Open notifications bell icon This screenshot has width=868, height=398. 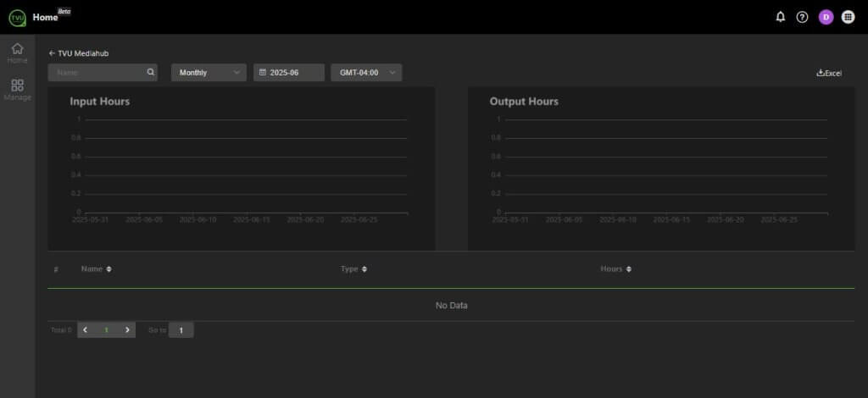tap(781, 17)
